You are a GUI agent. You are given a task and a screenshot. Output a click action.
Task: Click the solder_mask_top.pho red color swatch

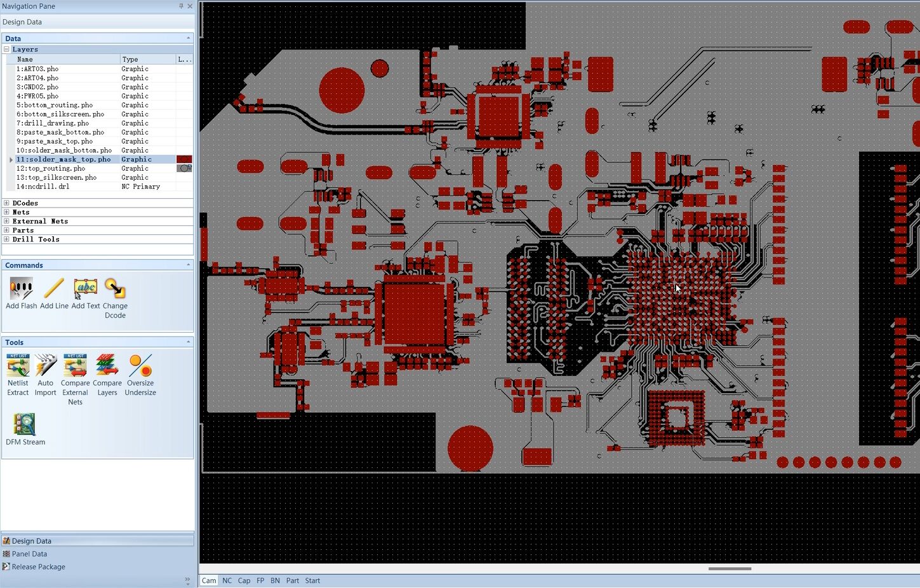click(x=184, y=159)
